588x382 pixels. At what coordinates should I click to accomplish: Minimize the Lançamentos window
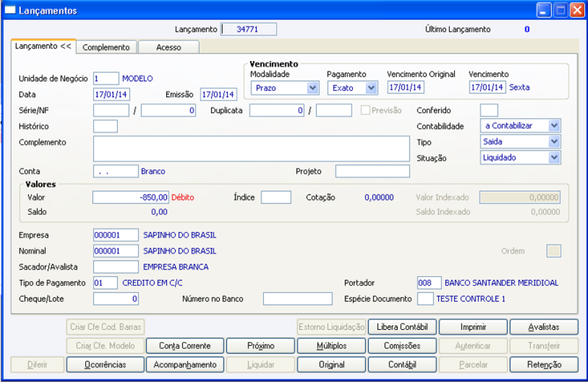tap(543, 10)
